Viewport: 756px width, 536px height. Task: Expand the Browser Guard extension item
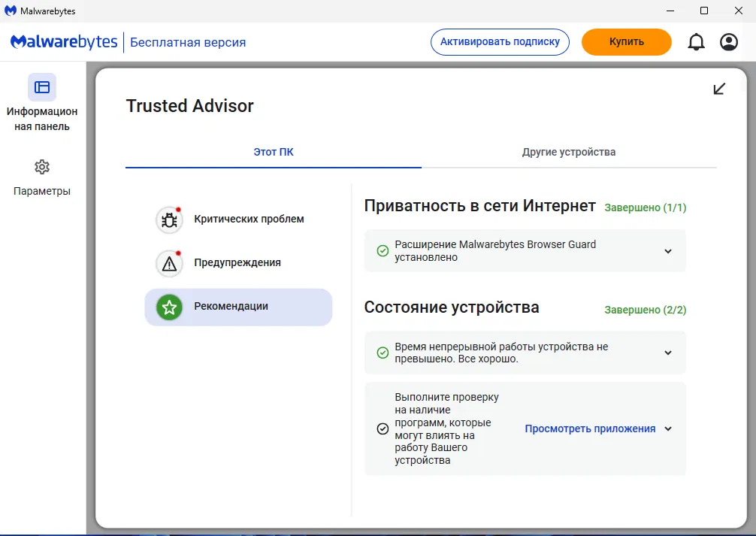668,251
